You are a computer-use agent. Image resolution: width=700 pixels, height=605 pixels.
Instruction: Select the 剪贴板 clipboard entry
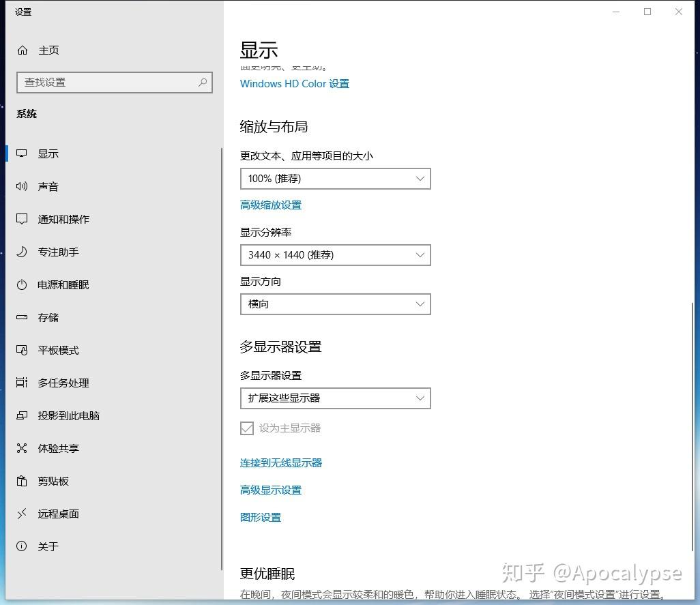pyautogui.click(x=20, y=481)
